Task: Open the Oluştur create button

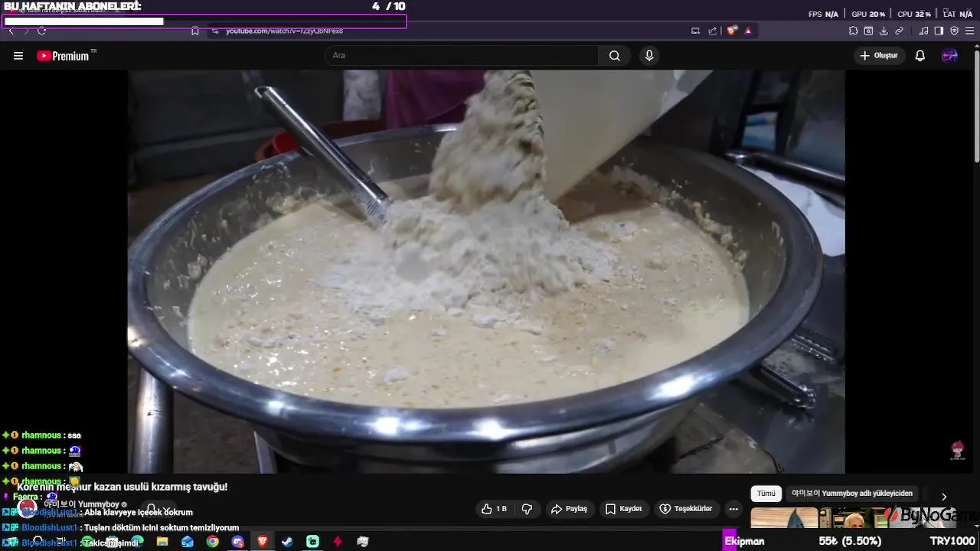Action: (879, 56)
